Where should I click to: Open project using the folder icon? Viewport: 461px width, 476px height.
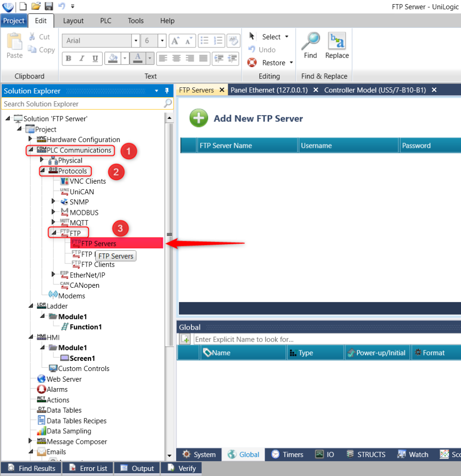pos(36,6)
